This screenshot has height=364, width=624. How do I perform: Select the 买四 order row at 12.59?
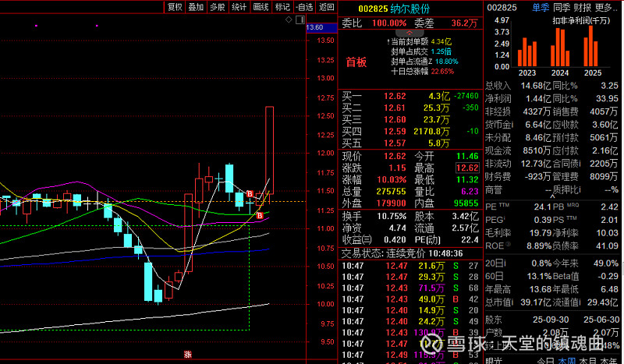pyautogui.click(x=410, y=131)
